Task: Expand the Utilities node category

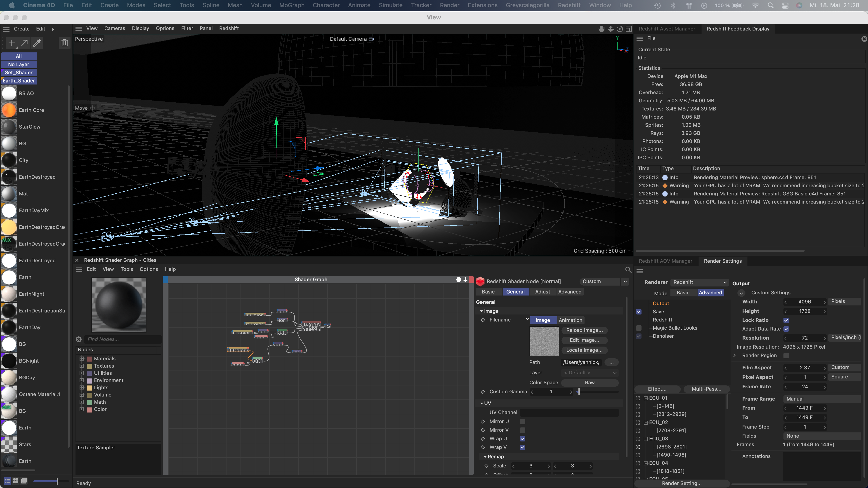Action: click(82, 373)
